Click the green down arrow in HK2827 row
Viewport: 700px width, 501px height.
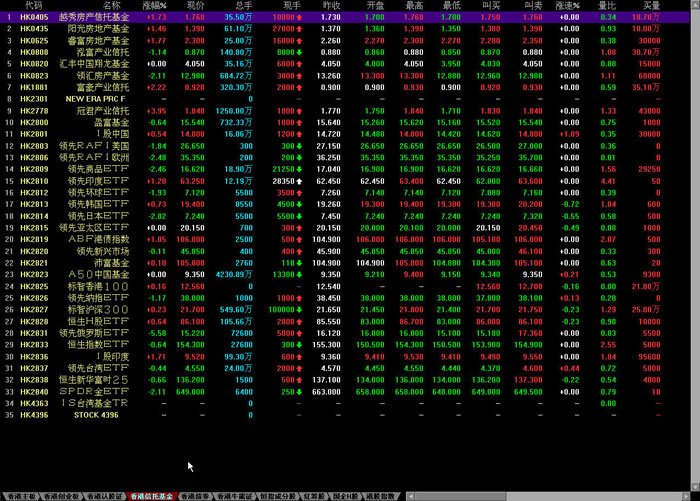coord(301,310)
